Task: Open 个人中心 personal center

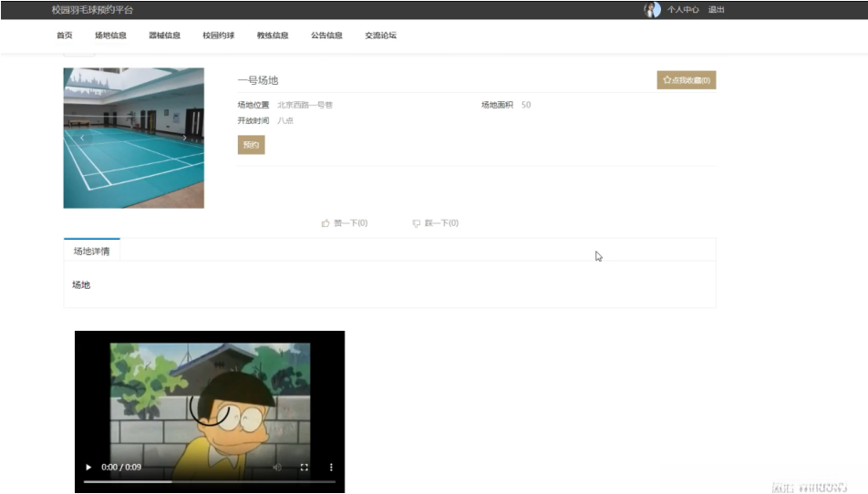Action: [x=683, y=9]
